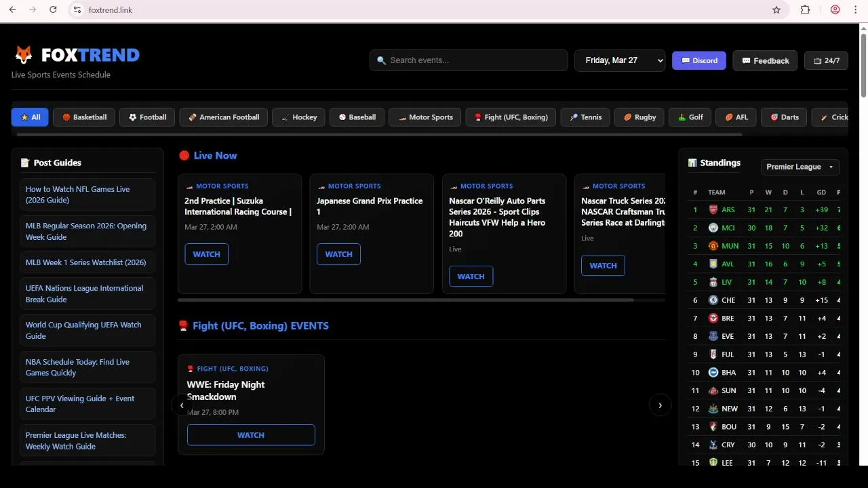The height and width of the screenshot is (488, 868).
Task: Bookmark page with star icon
Action: tap(776, 10)
